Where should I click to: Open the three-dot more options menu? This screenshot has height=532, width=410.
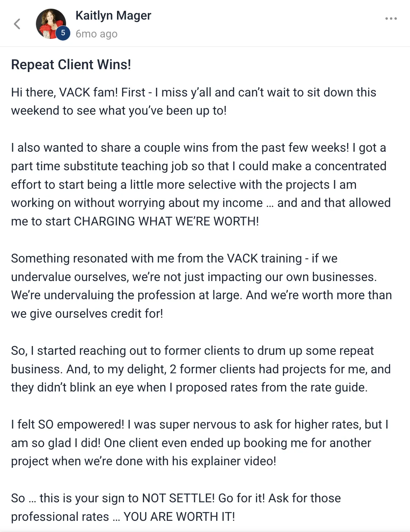(391, 19)
